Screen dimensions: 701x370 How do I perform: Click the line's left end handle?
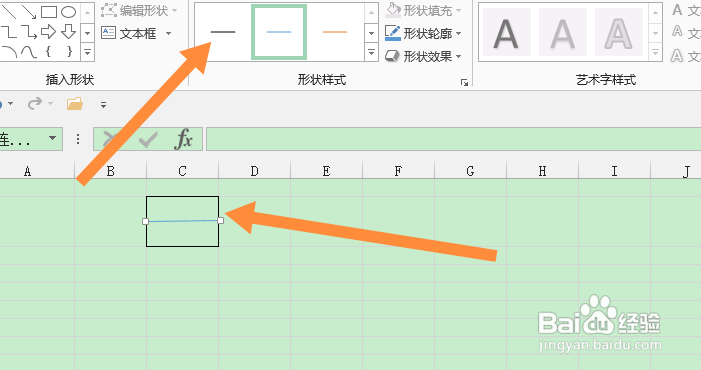tap(145, 221)
